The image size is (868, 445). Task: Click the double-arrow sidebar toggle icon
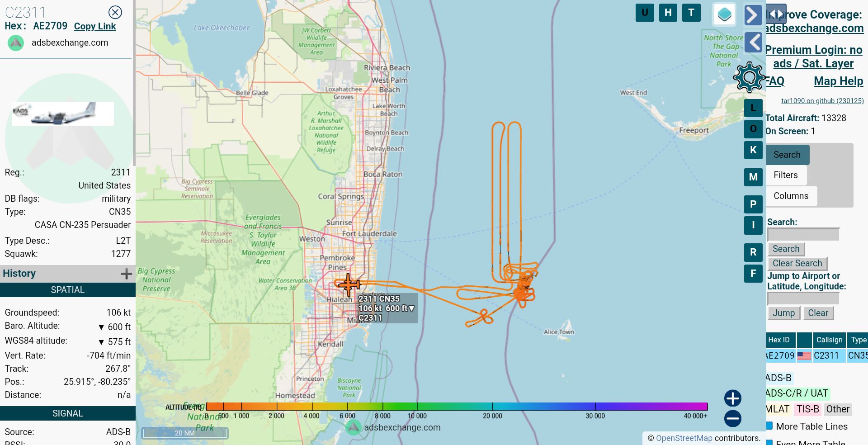tap(776, 14)
